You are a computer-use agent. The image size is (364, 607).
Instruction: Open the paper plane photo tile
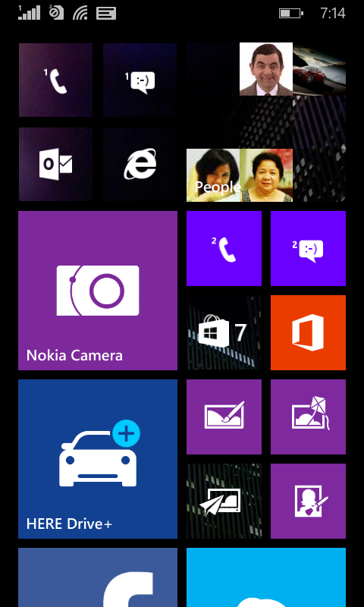224,501
